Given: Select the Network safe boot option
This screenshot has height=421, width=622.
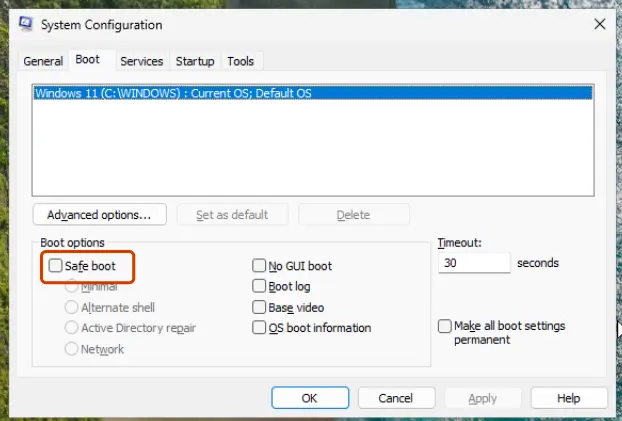Looking at the screenshot, I should (x=71, y=349).
